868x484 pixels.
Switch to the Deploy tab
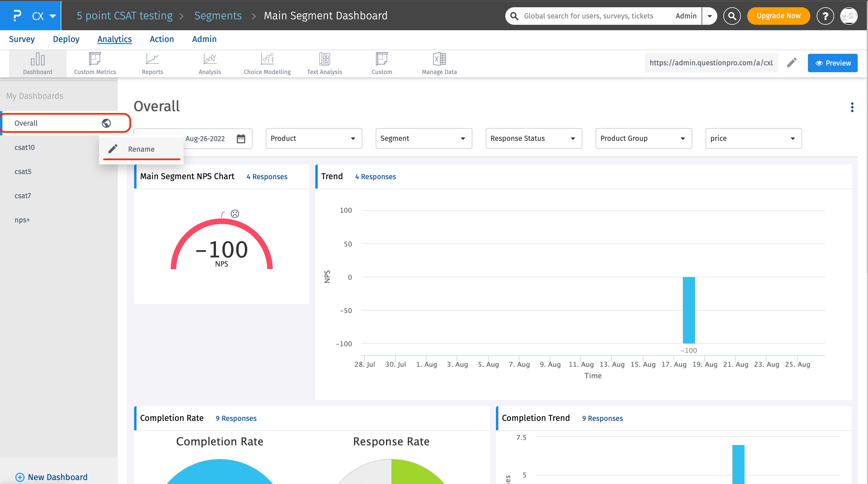66,39
